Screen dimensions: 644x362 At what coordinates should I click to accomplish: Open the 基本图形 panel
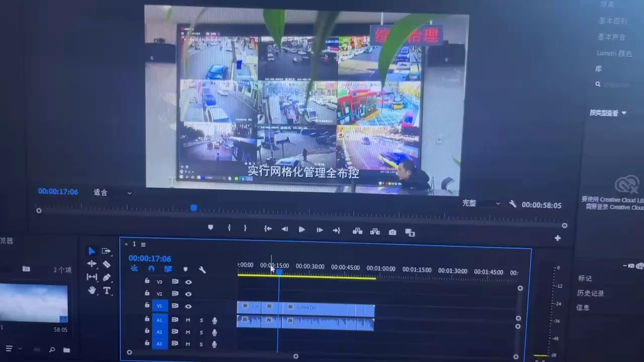click(613, 21)
